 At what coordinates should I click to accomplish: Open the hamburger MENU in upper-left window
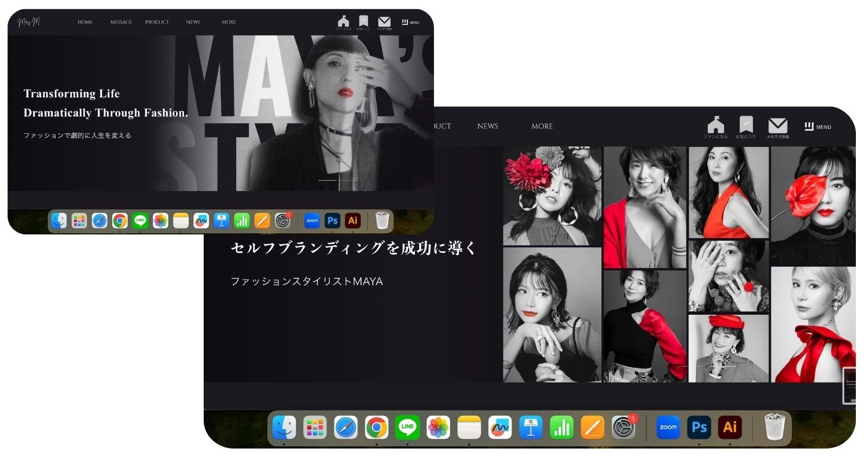pyautogui.click(x=410, y=22)
